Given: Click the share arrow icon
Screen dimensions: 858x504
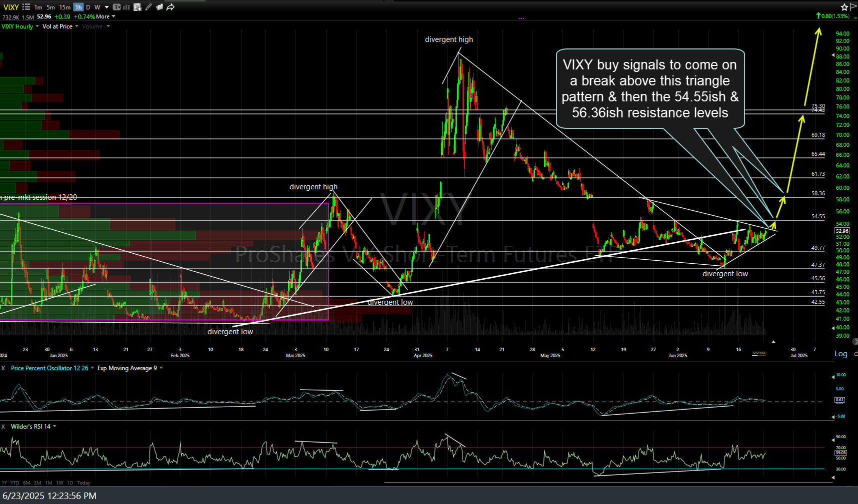Looking at the screenshot, I should point(170,7).
